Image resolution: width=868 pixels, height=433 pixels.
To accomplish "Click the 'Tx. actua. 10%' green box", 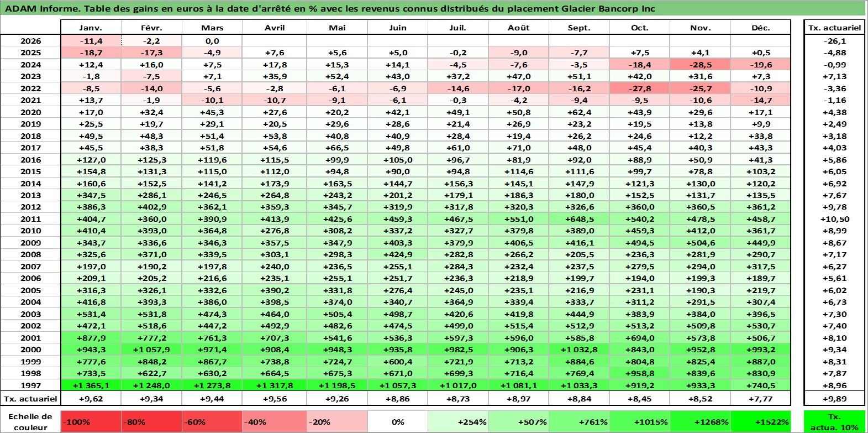I will pos(834,421).
